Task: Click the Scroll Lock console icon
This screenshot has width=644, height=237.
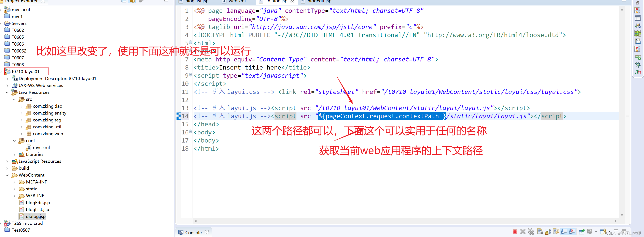Action: point(548,232)
